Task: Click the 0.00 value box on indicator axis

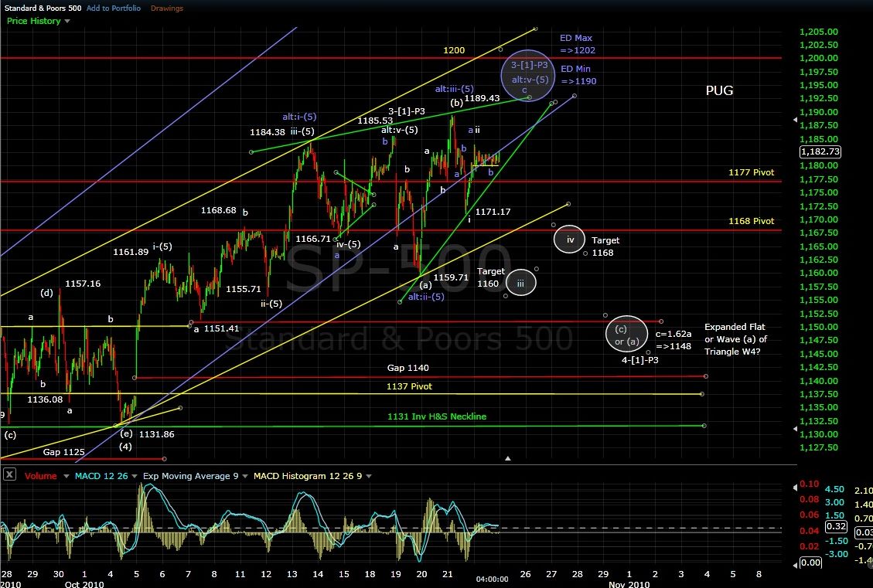Action: coord(810,563)
